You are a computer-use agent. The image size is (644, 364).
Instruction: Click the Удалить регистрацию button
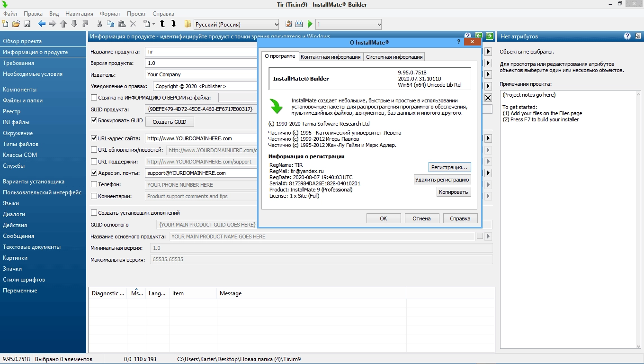pos(442,180)
